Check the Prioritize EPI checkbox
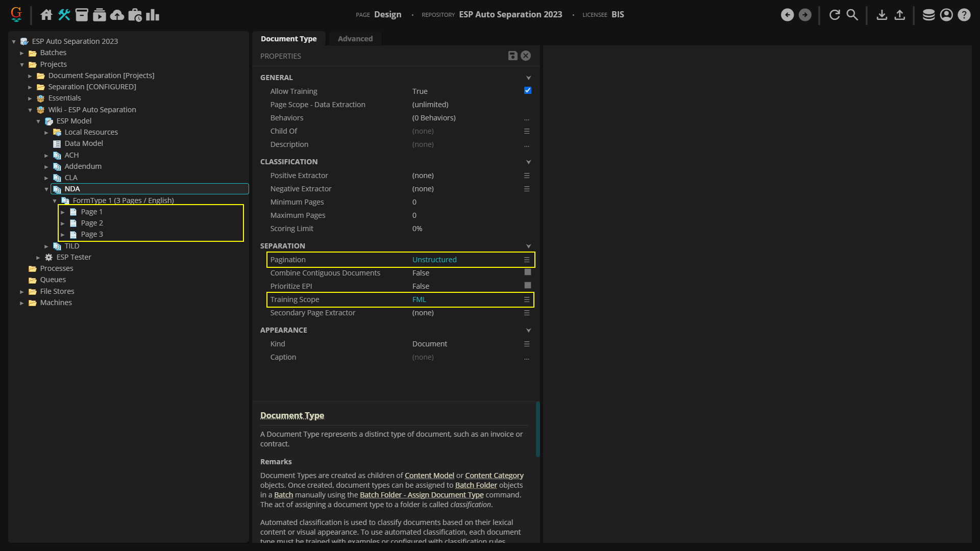This screenshot has height=551, width=980. coord(527,286)
